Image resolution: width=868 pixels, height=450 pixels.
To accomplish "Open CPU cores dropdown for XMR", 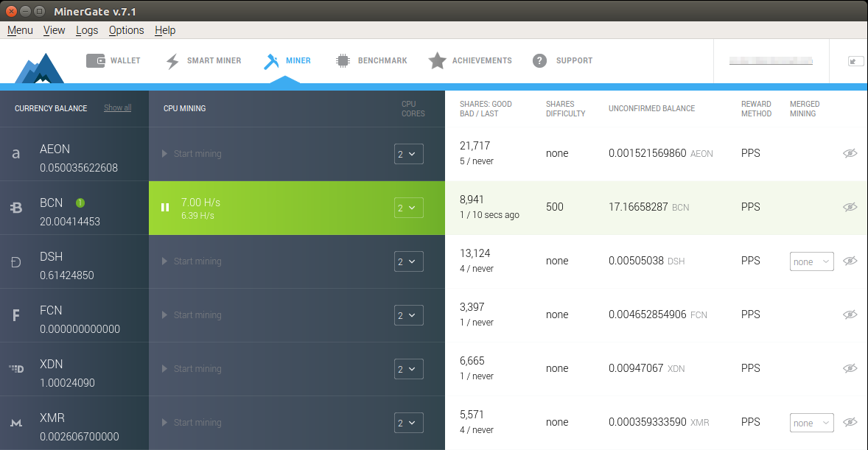I will 408,423.
